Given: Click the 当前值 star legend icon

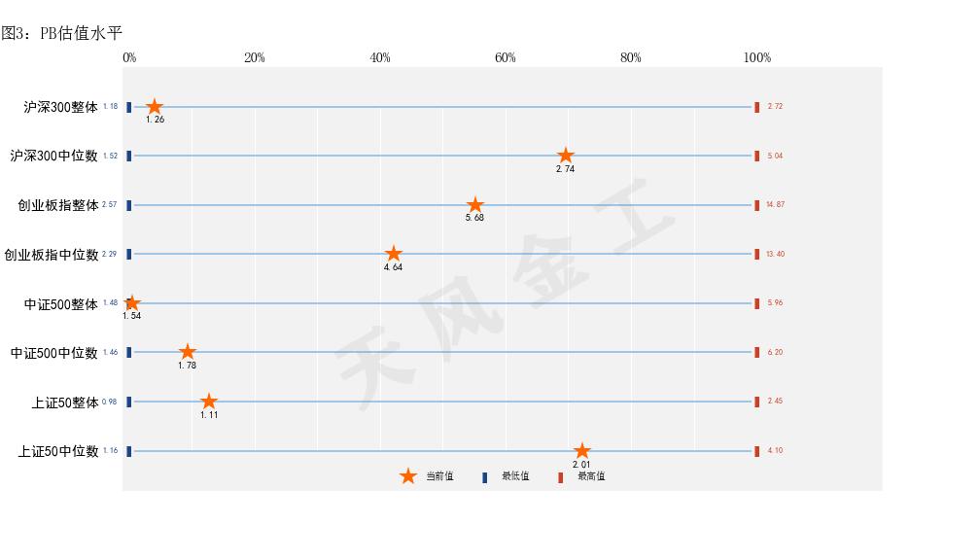Looking at the screenshot, I should click(x=408, y=476).
